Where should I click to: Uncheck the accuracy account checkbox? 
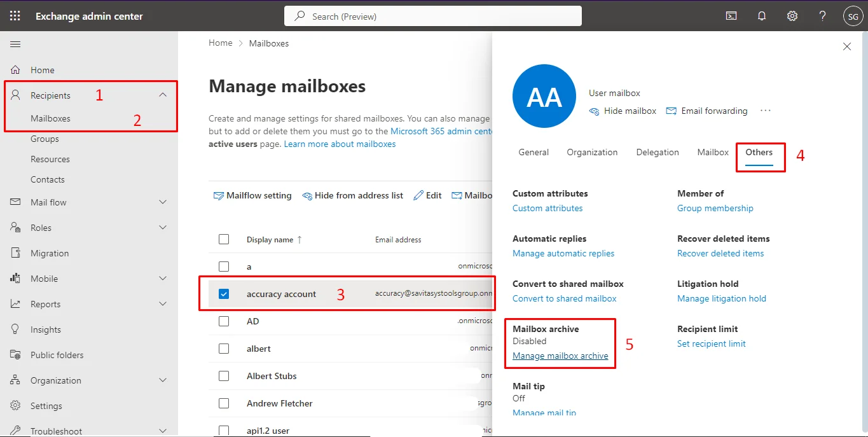(224, 294)
